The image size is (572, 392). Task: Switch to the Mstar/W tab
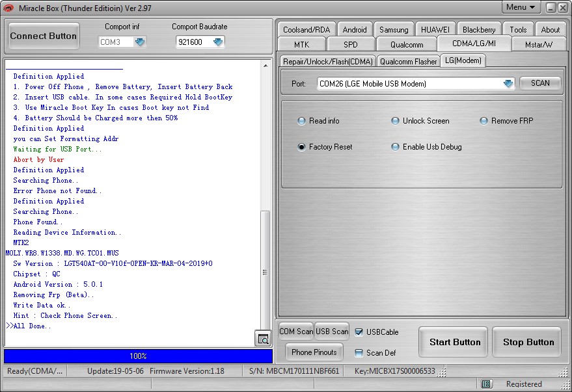tap(538, 44)
